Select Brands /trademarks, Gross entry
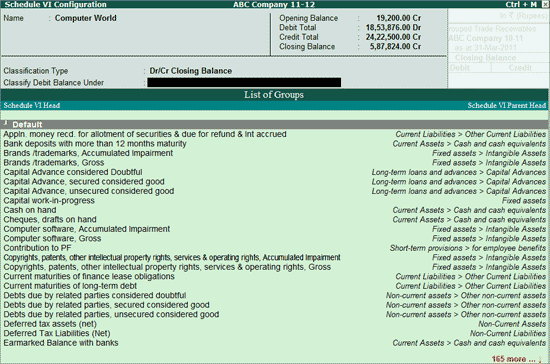This screenshot has height=364, width=550. 275,162
